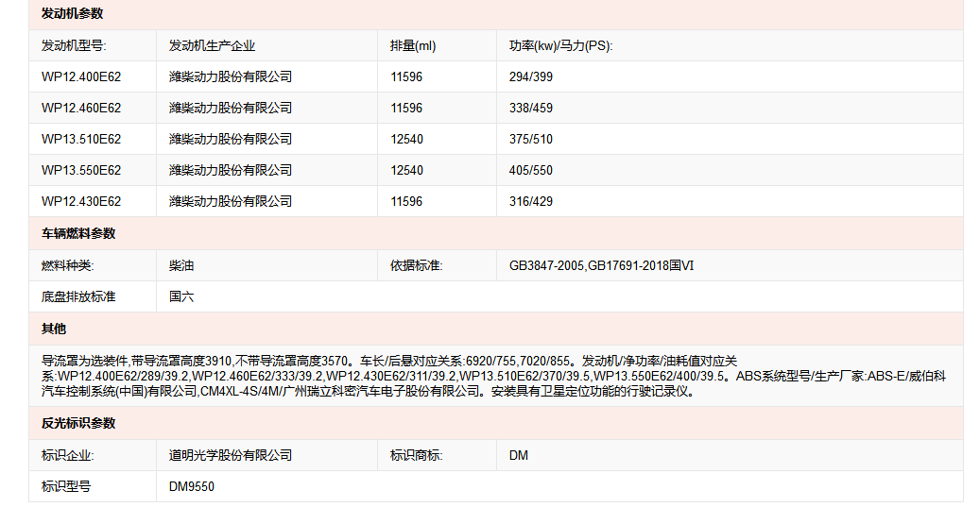
Task: Select the 405/550 power value
Action: [x=531, y=170]
